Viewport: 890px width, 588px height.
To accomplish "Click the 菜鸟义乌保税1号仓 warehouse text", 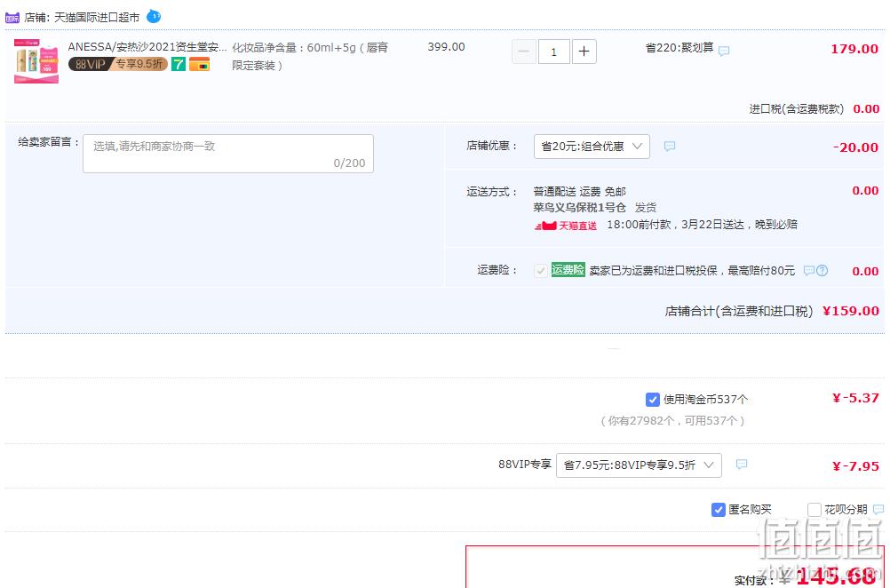I will [579, 208].
